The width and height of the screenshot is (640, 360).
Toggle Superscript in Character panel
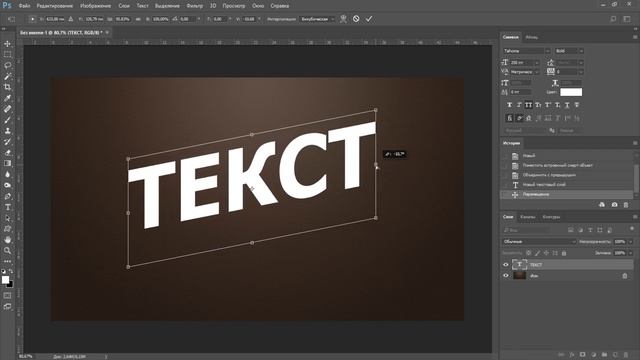(548, 105)
